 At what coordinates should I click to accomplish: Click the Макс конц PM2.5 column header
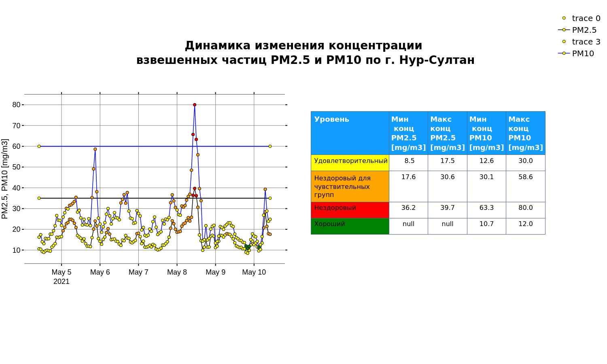click(448, 133)
